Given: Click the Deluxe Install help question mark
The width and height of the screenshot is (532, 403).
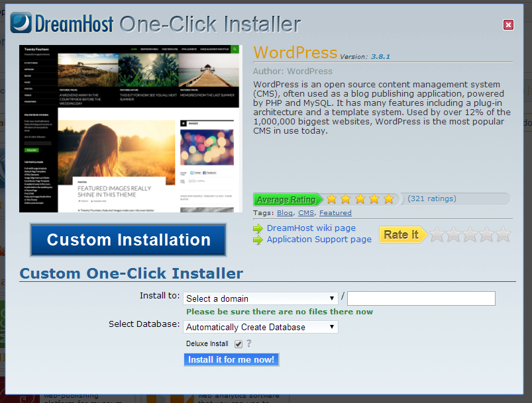Looking at the screenshot, I should (249, 343).
